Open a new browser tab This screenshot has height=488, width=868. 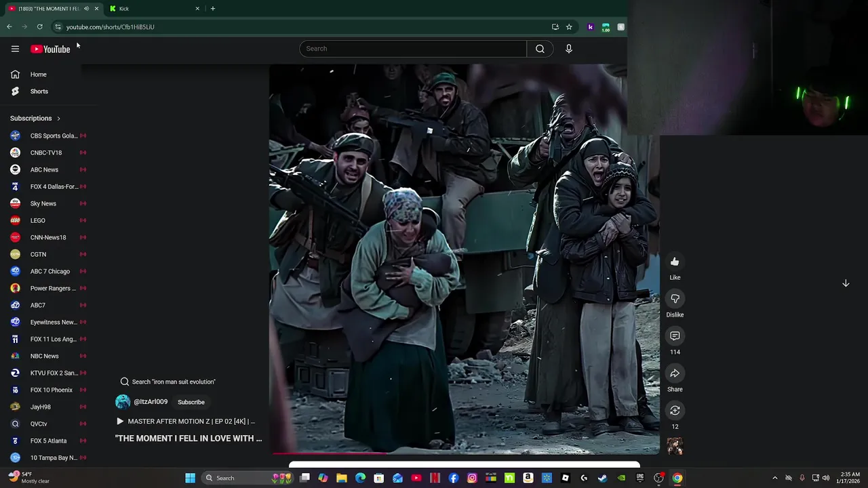click(213, 9)
